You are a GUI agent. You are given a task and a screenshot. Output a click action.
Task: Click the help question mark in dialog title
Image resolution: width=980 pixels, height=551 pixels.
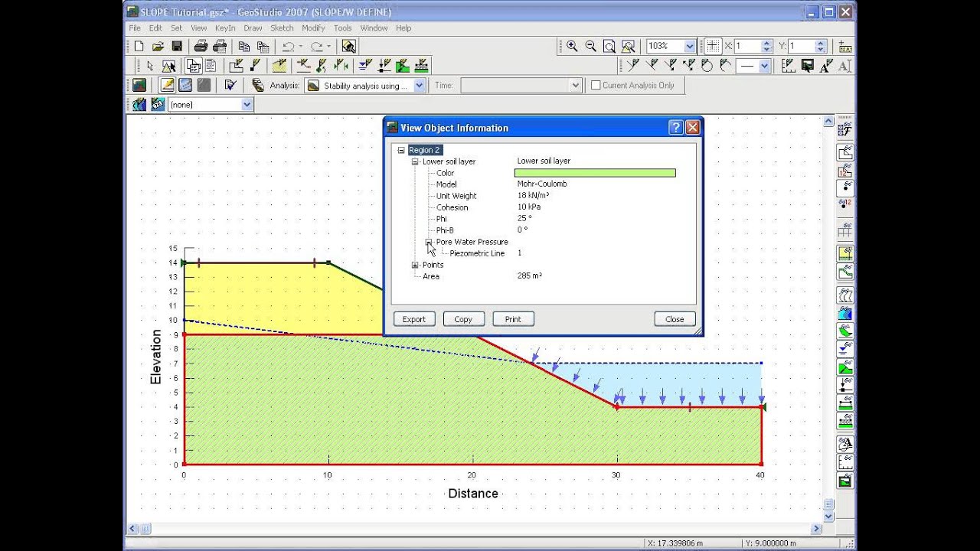click(676, 128)
